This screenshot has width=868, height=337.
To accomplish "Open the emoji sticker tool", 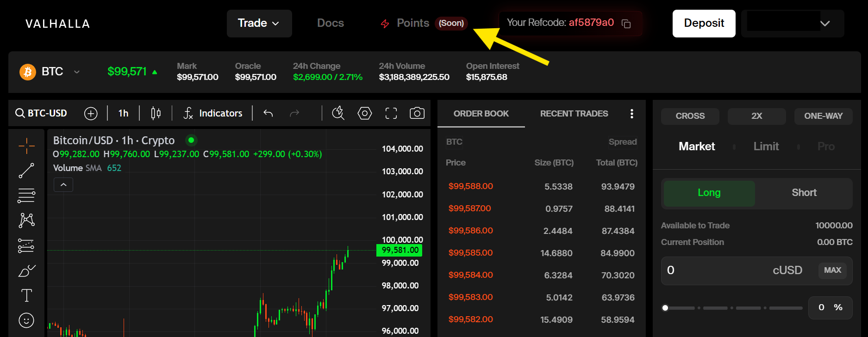I will pyautogui.click(x=26, y=320).
